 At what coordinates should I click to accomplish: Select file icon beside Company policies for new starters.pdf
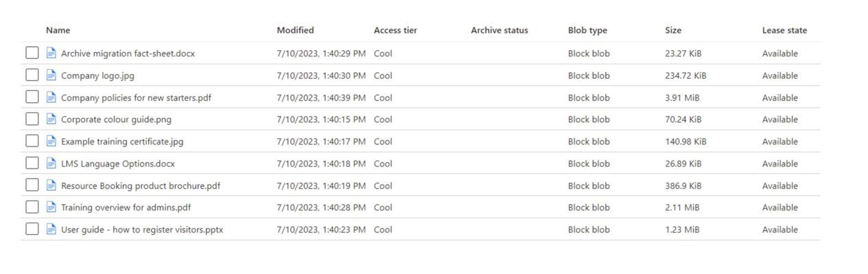pos(51,97)
